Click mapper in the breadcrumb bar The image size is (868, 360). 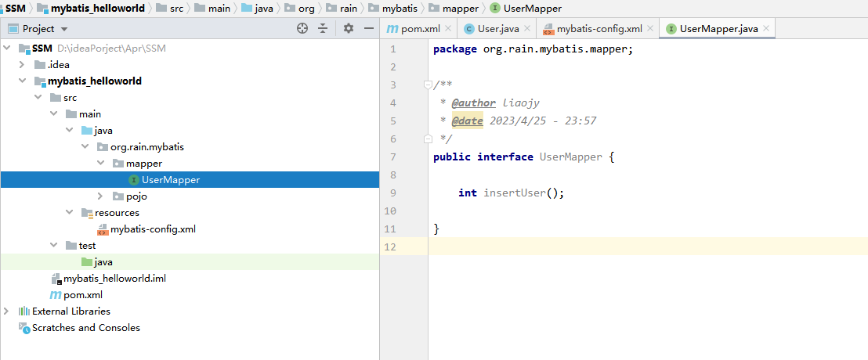[461, 9]
